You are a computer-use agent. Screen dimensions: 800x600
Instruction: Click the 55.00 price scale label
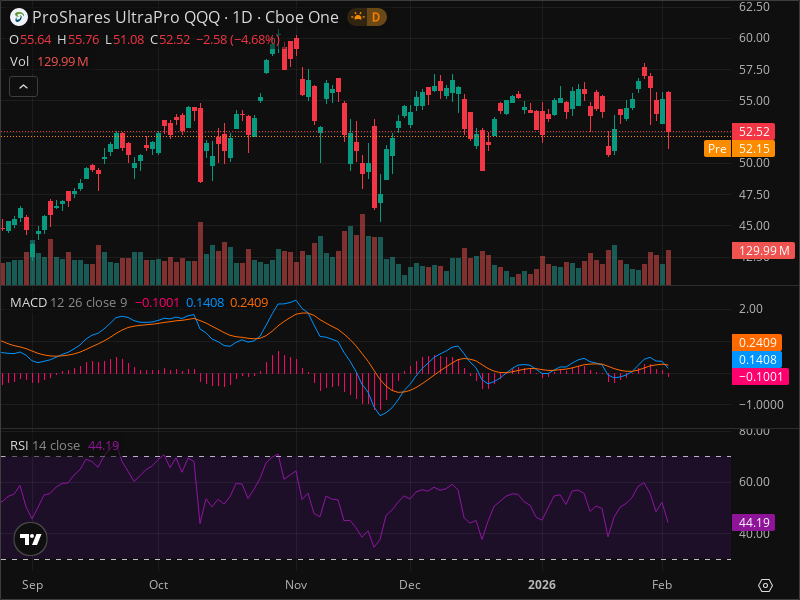click(754, 101)
